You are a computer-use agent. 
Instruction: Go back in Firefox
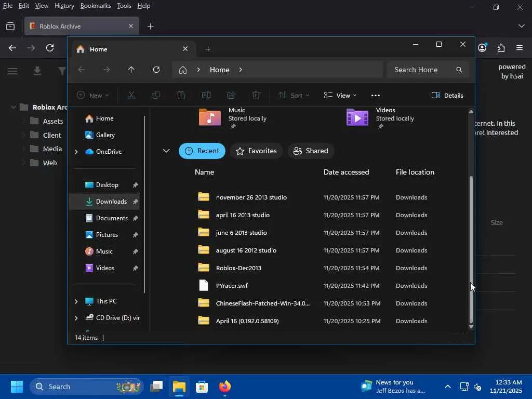(x=12, y=48)
